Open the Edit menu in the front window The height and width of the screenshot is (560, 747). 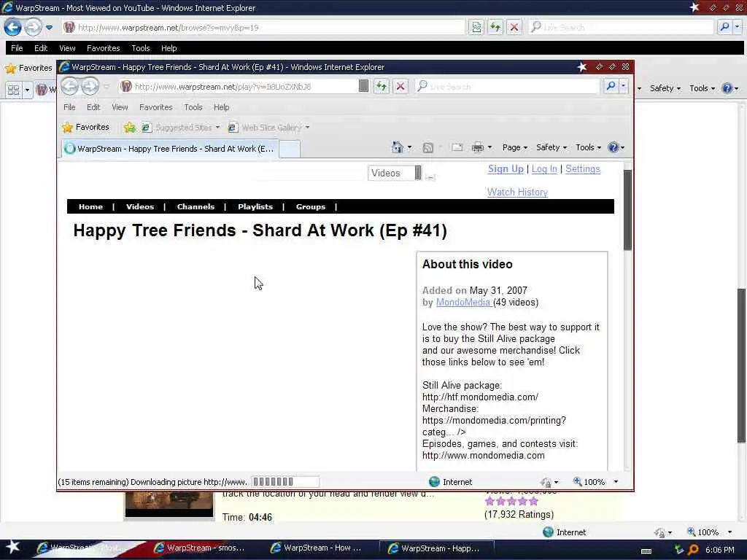coord(93,107)
